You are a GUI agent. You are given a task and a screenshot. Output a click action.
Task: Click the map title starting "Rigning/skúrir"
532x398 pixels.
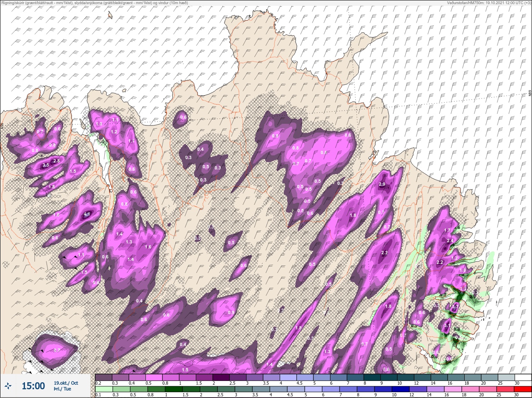tap(94, 2)
